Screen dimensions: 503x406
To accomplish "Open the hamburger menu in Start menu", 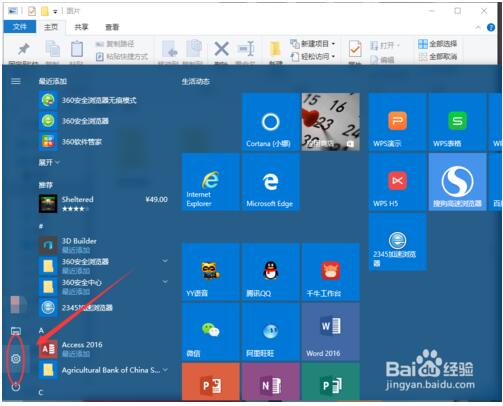I will click(16, 81).
